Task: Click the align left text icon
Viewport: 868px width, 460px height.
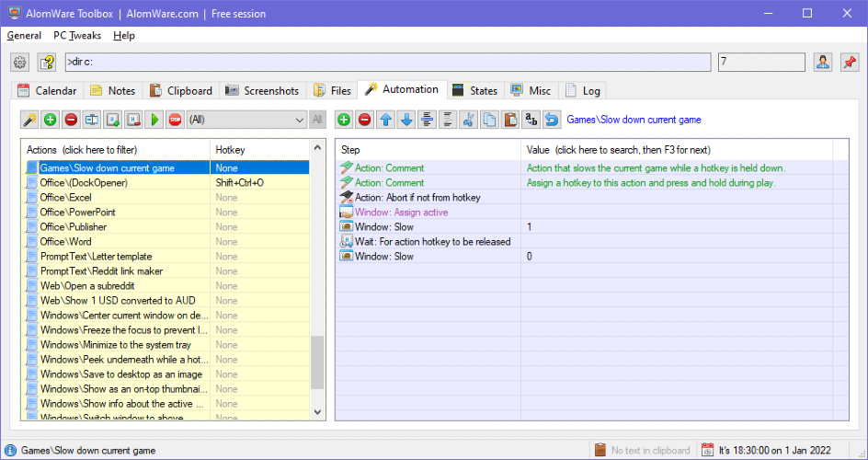Action: click(x=448, y=119)
